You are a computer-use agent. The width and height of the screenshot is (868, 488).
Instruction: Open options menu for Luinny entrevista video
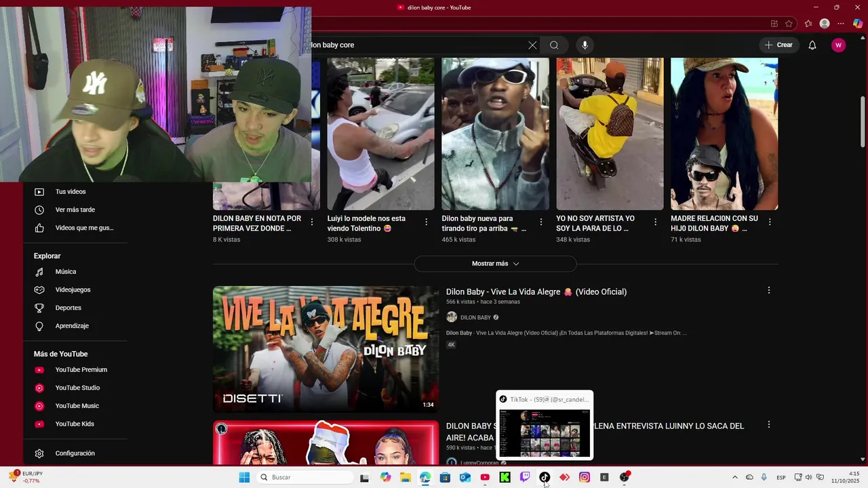[769, 424]
